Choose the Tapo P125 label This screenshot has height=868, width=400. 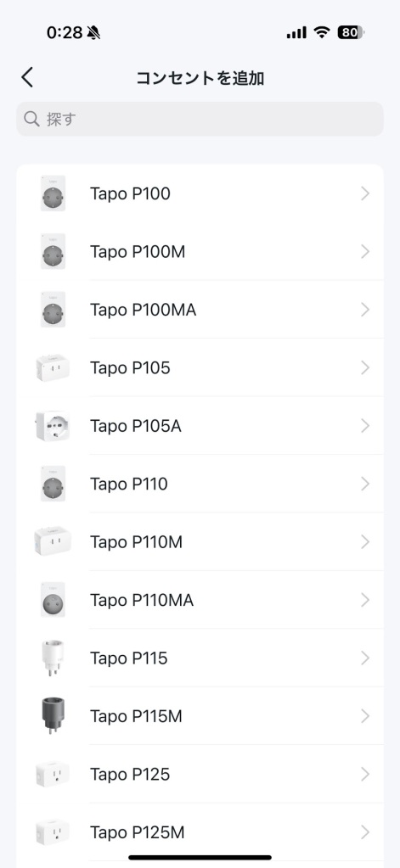tap(130, 774)
